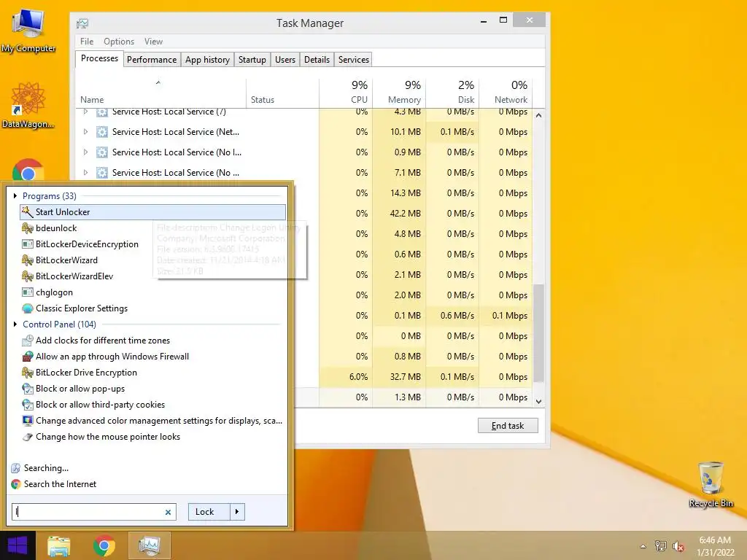Click the process list scroll down arrow

click(538, 402)
